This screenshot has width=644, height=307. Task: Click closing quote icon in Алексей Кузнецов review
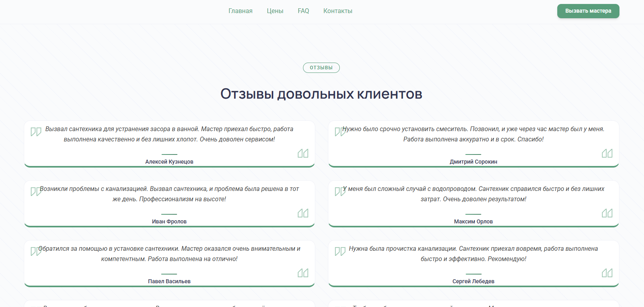click(x=303, y=153)
